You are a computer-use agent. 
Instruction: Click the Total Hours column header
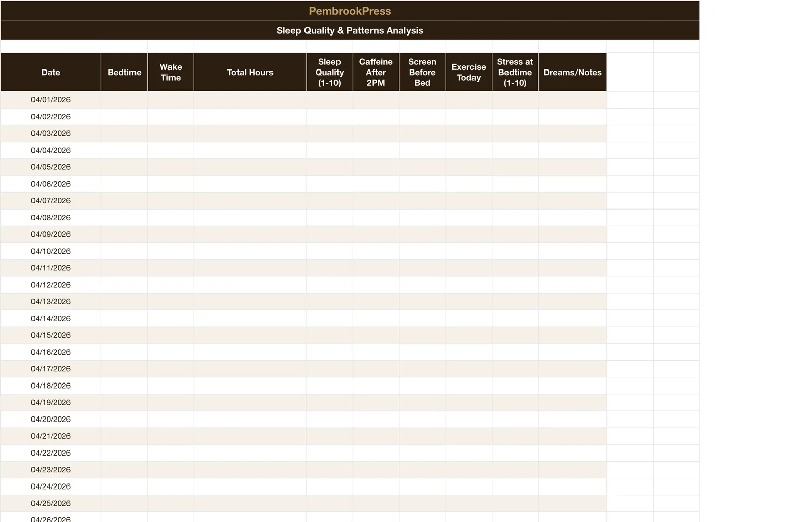250,72
